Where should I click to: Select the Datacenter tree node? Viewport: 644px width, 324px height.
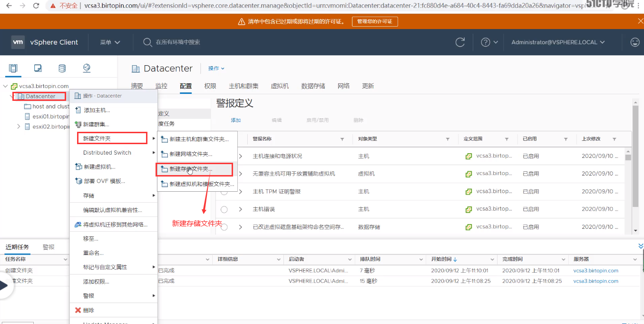coord(40,96)
